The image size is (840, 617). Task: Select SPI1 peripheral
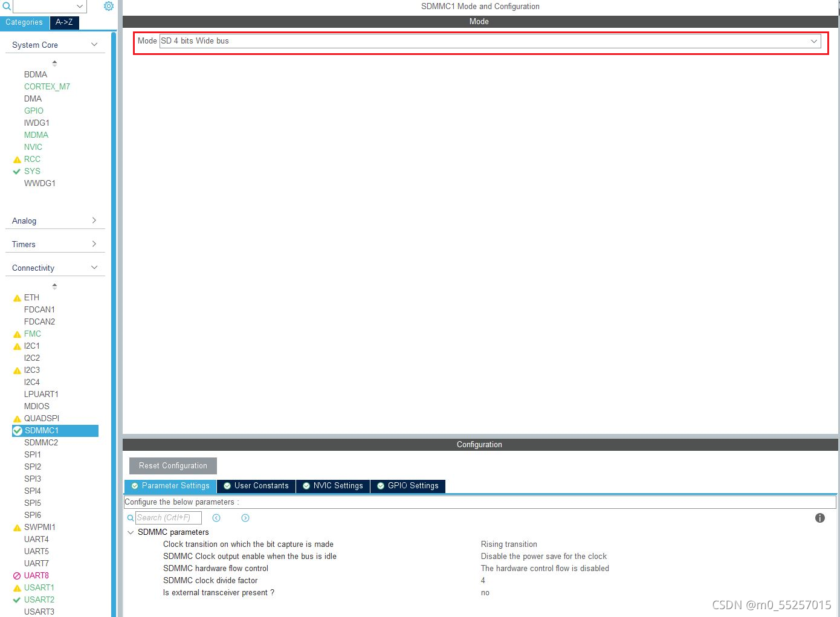tap(33, 454)
